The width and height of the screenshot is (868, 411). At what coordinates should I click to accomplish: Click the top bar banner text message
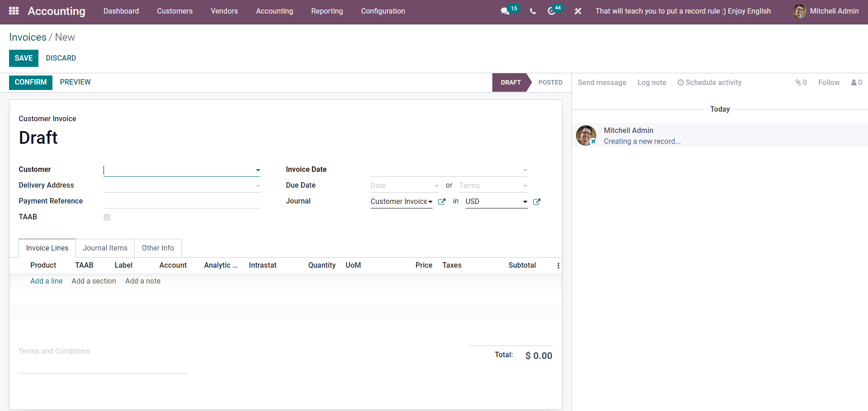tap(683, 11)
